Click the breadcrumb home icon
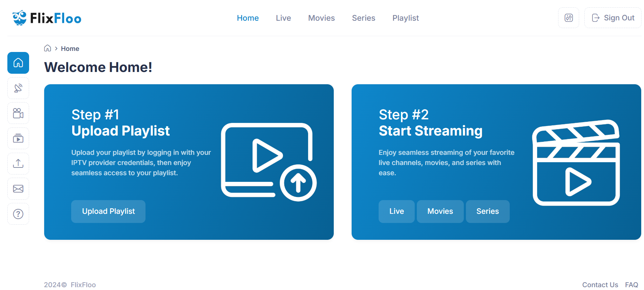The height and width of the screenshot is (290, 644). coord(48,48)
